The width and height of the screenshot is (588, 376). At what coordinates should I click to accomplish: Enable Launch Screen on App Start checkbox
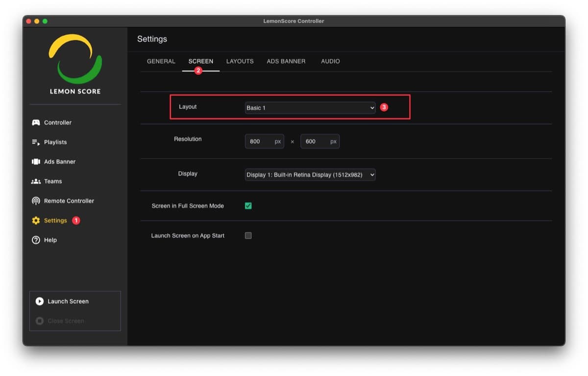248,236
